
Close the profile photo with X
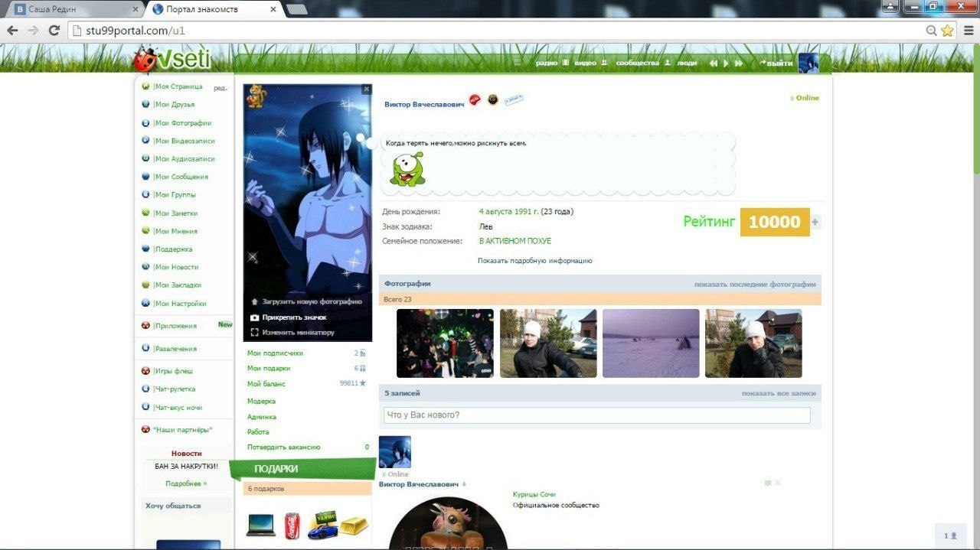(x=366, y=89)
